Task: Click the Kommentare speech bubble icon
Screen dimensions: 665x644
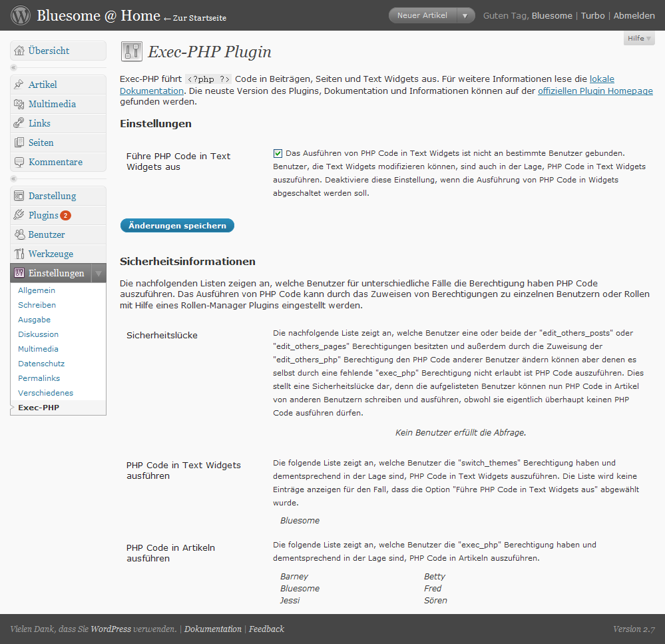Action: pos(19,162)
